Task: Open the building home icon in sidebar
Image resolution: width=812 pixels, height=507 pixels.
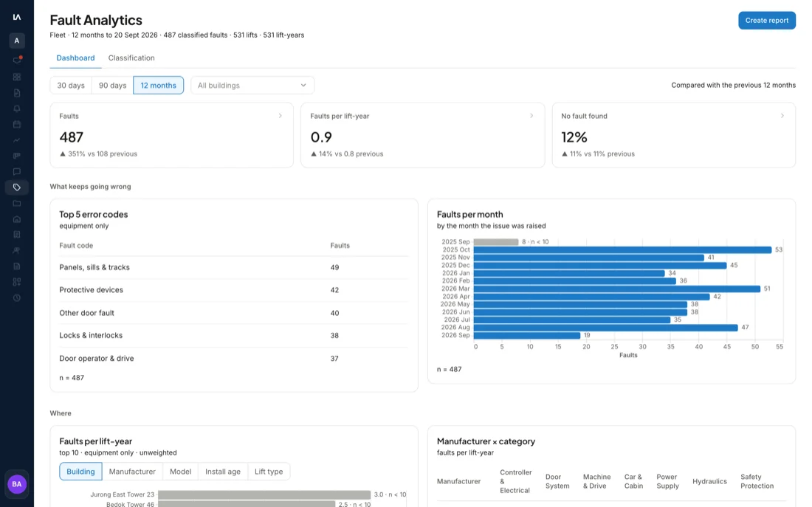Action: click(x=16, y=219)
